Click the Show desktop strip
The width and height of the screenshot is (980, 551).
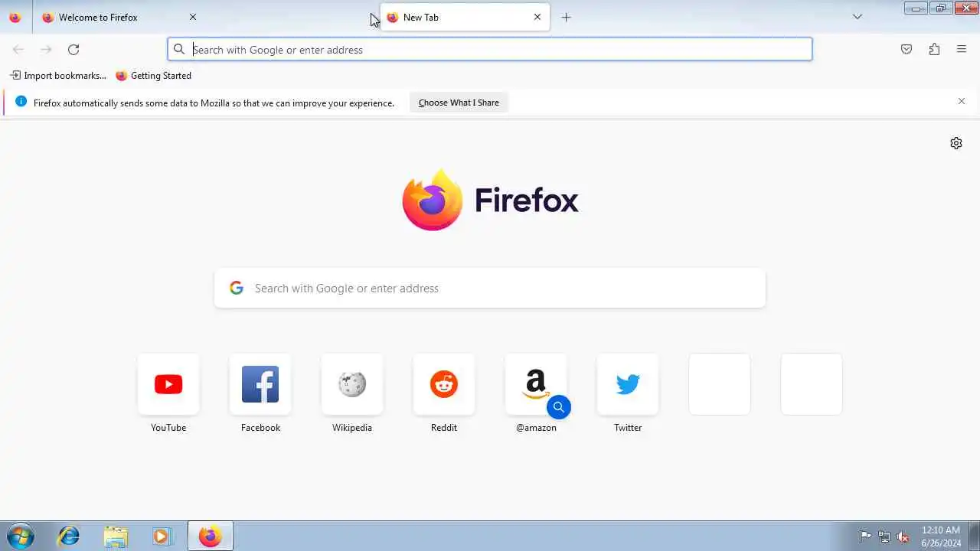974,536
